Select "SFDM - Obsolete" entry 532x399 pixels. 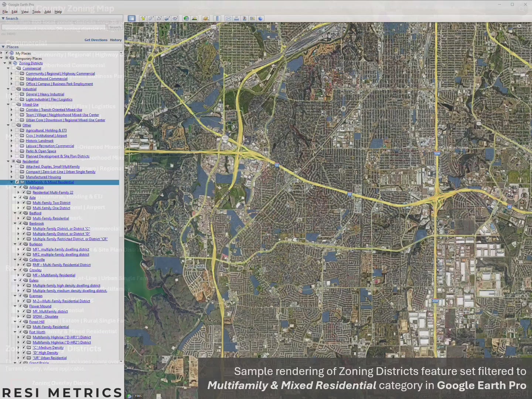[45, 317]
